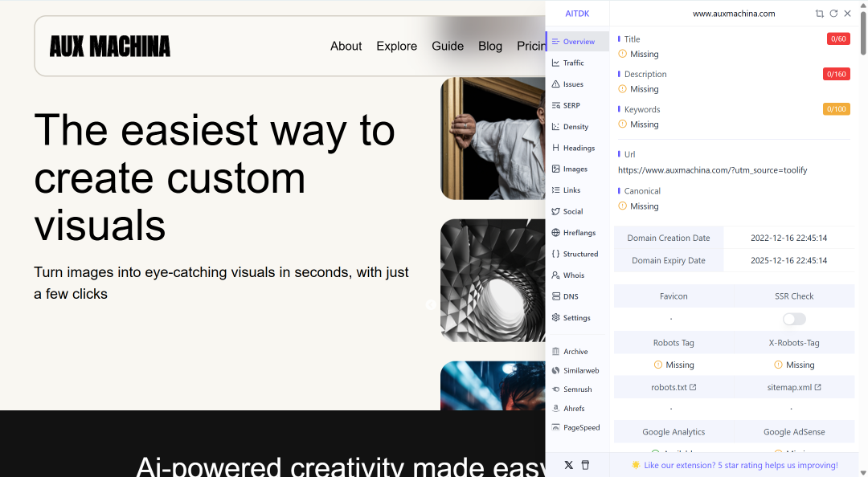Click the black-and-white geometric tunnel image
Image resolution: width=868 pixels, height=477 pixels.
click(x=493, y=280)
